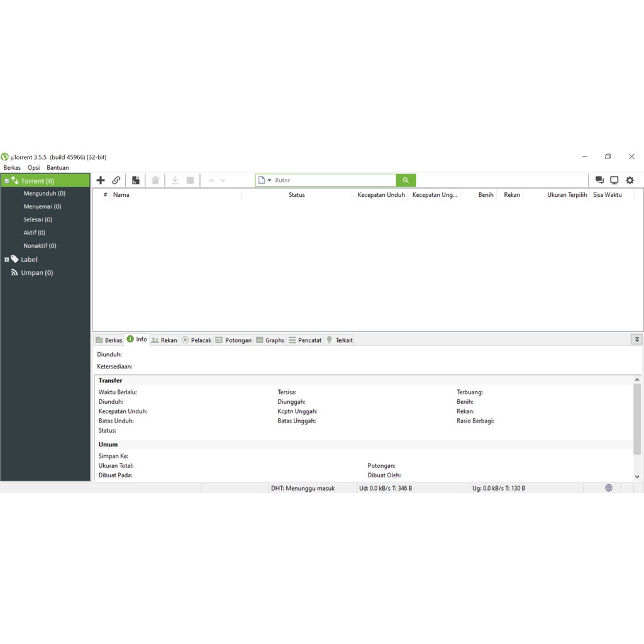This screenshot has width=644, height=644.
Task: Open Preferences via the gear icon
Action: pyautogui.click(x=630, y=180)
